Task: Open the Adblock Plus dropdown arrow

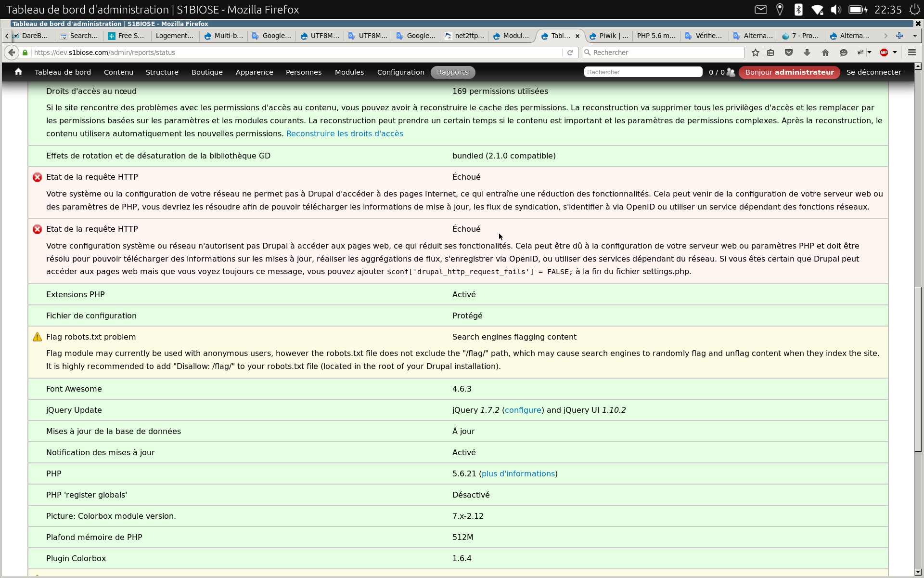Action: (x=895, y=53)
